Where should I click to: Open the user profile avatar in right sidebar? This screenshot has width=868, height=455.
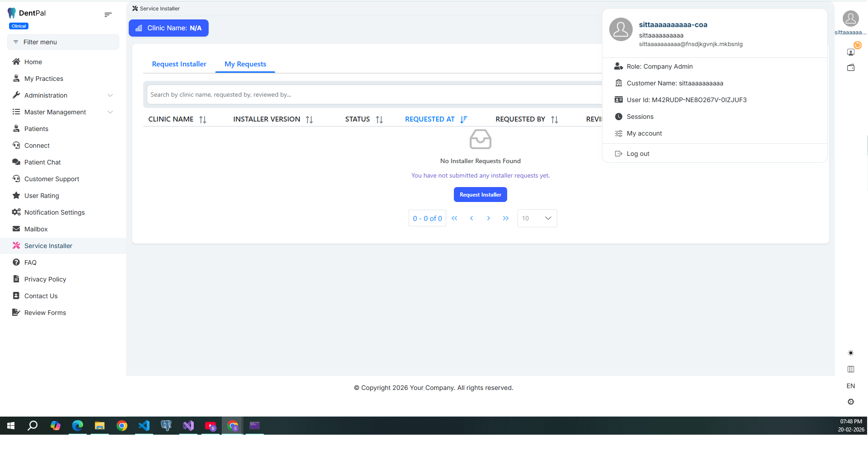(x=850, y=19)
